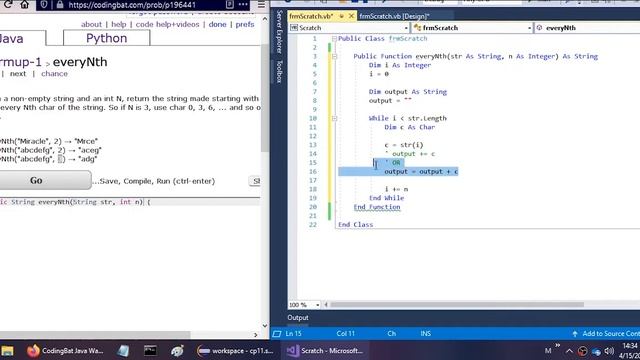Show hidden system tray icons
Image resolution: width=640 pixels, height=360 pixels.
569,351
